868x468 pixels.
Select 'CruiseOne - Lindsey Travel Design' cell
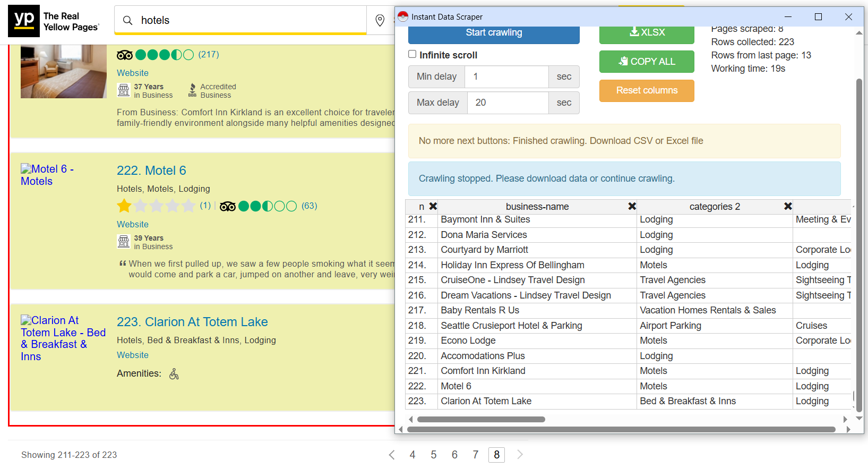pyautogui.click(x=537, y=280)
